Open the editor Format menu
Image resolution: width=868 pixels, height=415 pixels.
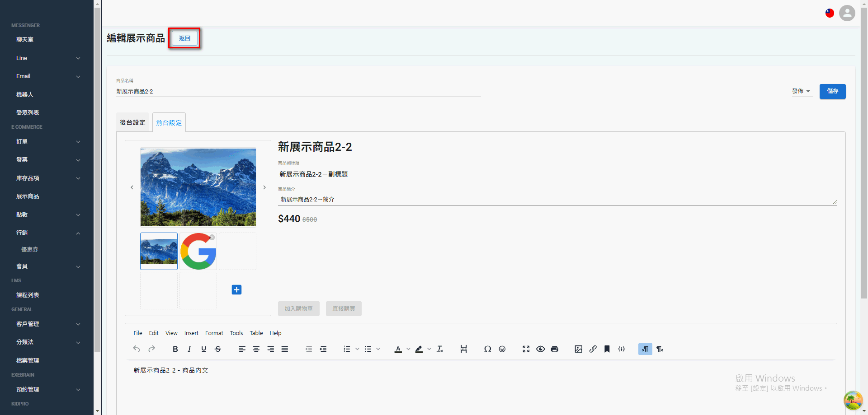tap(214, 333)
